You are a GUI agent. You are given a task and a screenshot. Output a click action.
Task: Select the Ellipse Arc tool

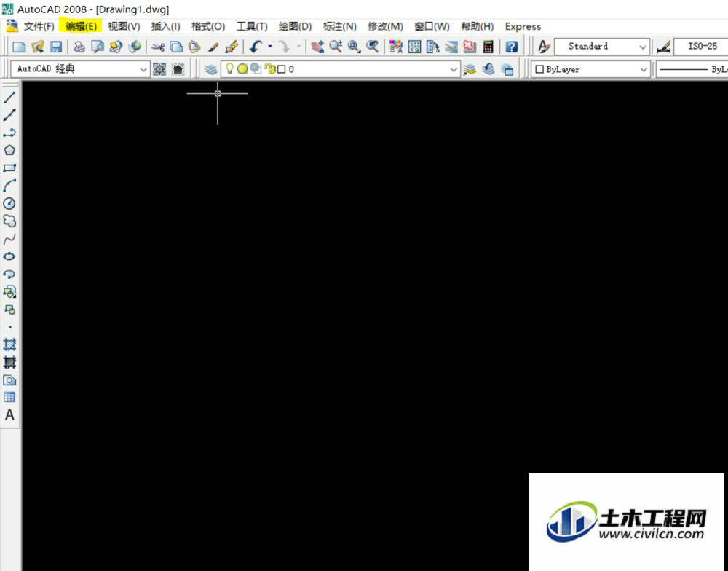pyautogui.click(x=9, y=274)
